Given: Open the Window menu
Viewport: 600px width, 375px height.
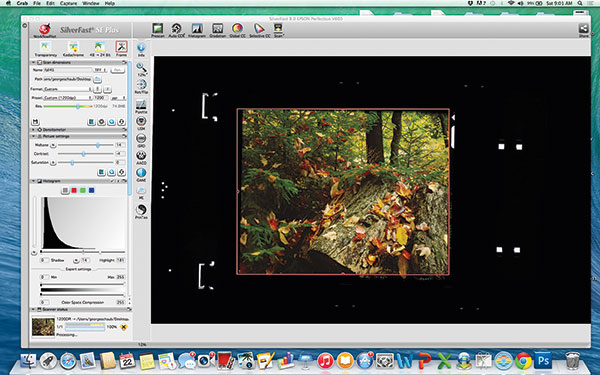Looking at the screenshot, I should point(91,3).
